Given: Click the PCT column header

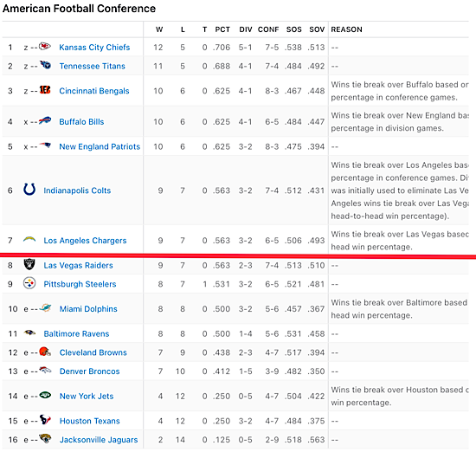Looking at the screenshot, I should 222,29.
